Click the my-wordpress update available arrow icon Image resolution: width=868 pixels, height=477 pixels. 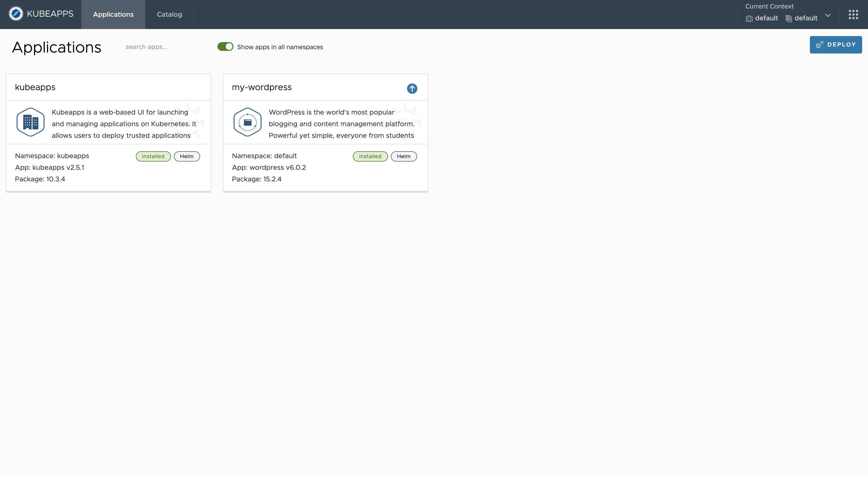point(412,88)
